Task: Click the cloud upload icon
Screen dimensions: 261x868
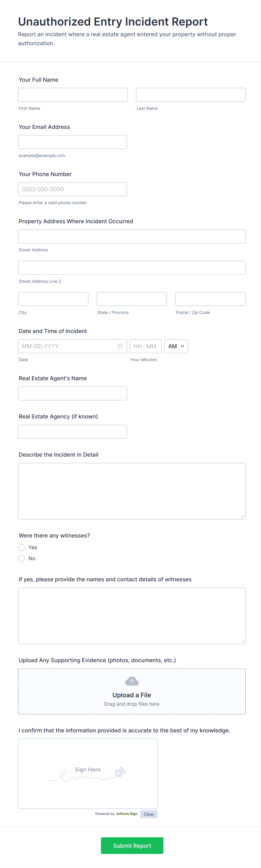Action: click(x=132, y=681)
